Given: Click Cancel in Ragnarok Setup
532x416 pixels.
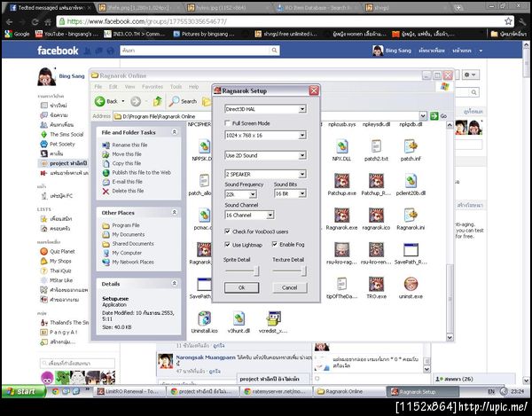Looking at the screenshot, I should (x=289, y=287).
